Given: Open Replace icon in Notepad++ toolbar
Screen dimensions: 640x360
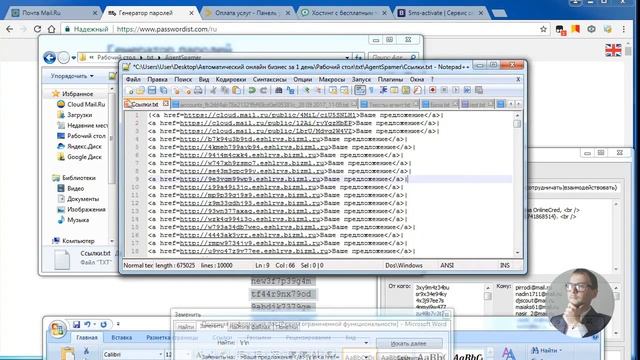Looking at the screenshot, I should click(290, 90).
